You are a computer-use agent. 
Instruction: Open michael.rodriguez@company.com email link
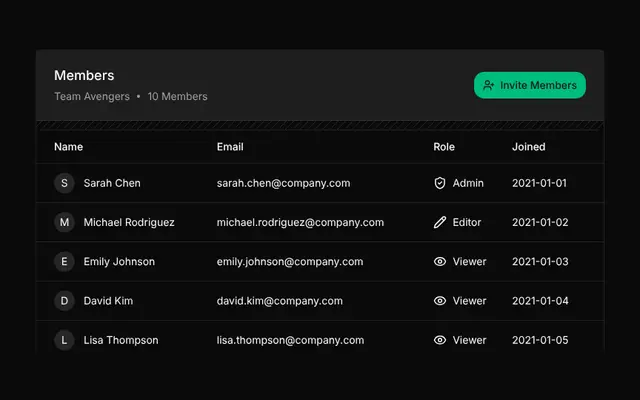[x=300, y=222]
